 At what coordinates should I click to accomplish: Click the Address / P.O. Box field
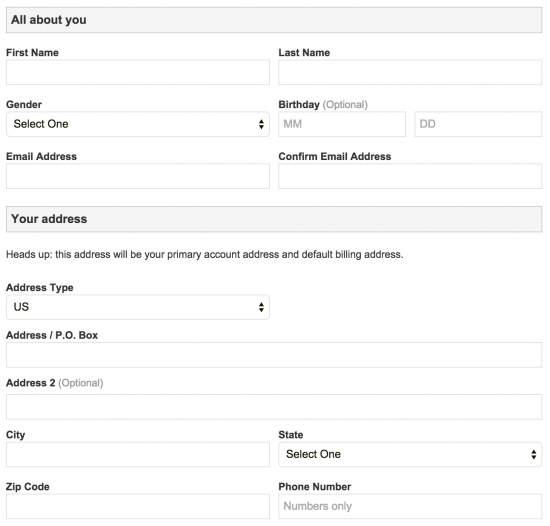coord(274,355)
